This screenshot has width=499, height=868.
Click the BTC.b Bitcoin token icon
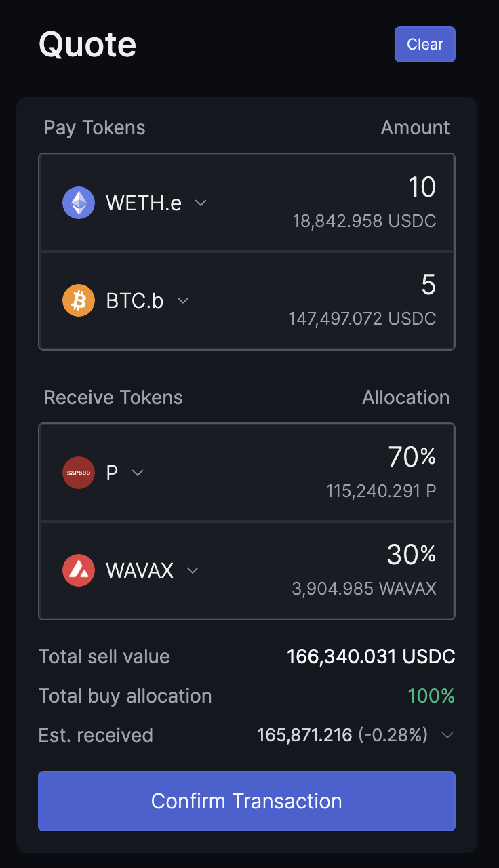79,300
